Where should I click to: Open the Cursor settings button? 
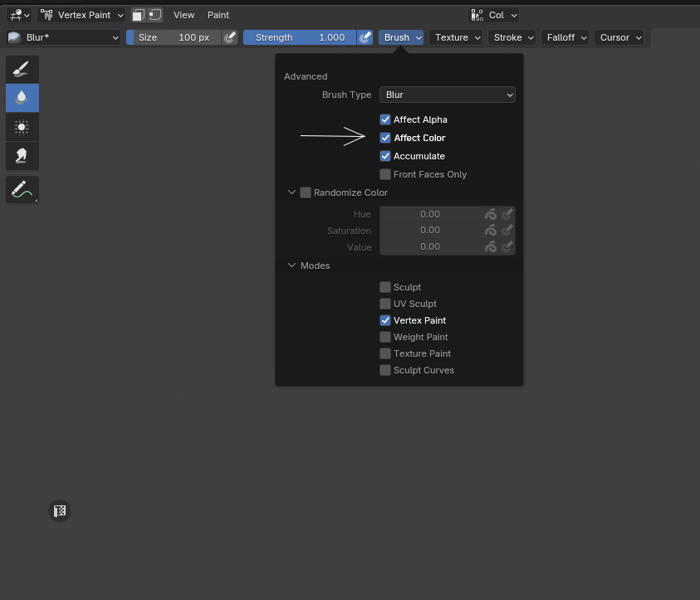coord(619,37)
